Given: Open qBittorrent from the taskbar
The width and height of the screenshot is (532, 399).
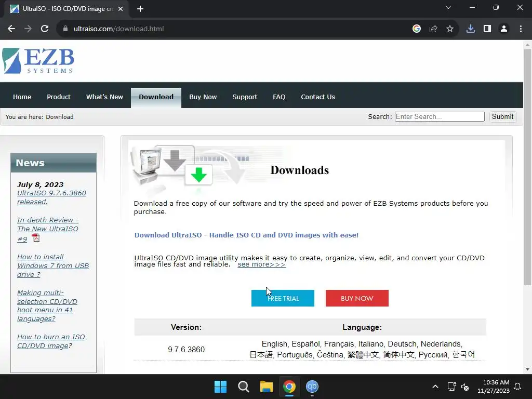Looking at the screenshot, I should (x=312, y=387).
